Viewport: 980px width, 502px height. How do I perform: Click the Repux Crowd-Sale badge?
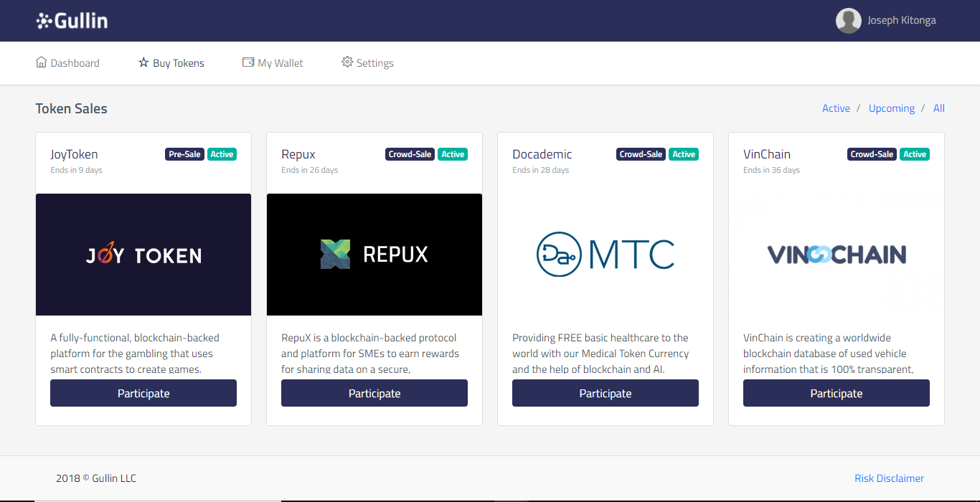[x=410, y=154]
